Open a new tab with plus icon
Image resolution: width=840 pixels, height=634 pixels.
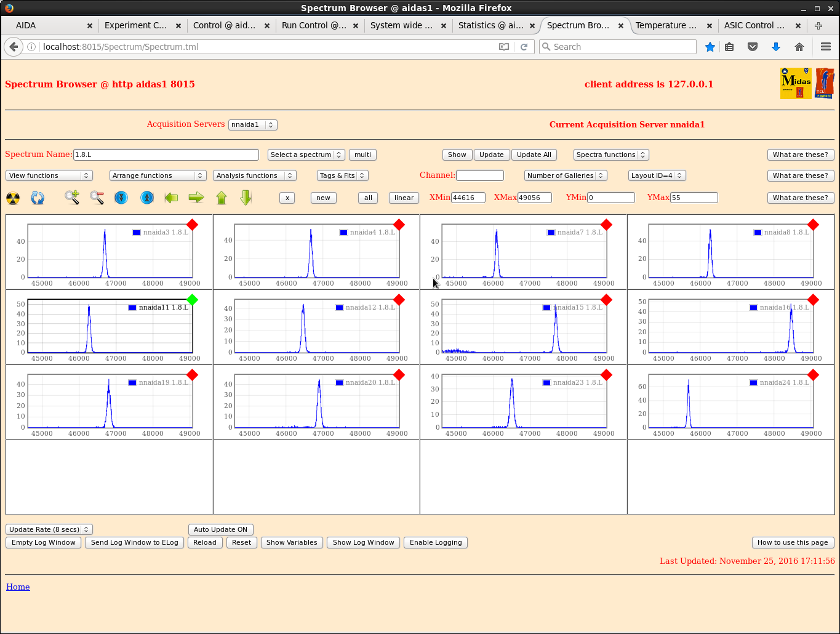[818, 26]
